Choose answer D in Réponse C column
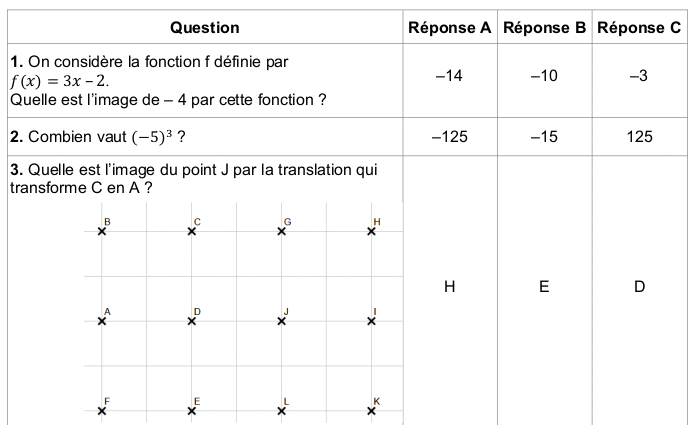The width and height of the screenshot is (693, 425). (639, 287)
